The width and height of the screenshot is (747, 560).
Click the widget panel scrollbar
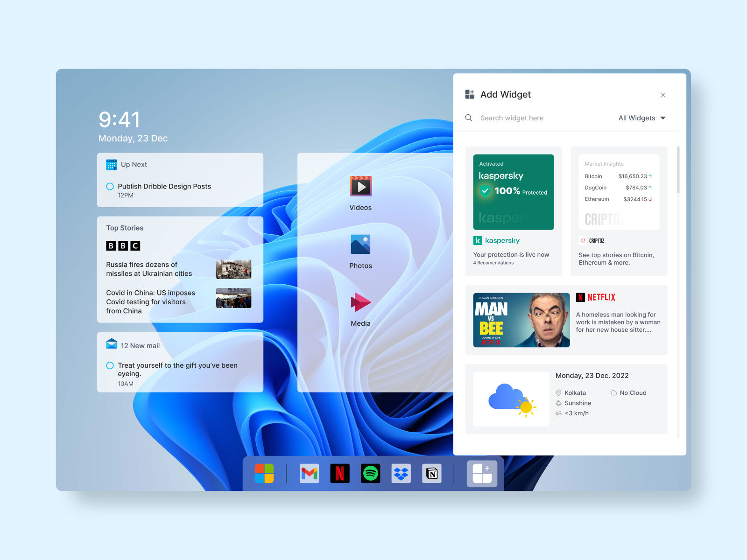click(678, 168)
